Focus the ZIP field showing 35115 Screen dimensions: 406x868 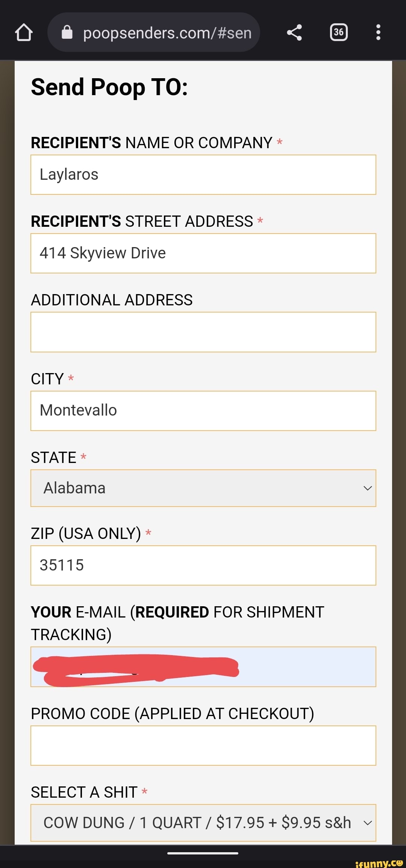point(203,565)
